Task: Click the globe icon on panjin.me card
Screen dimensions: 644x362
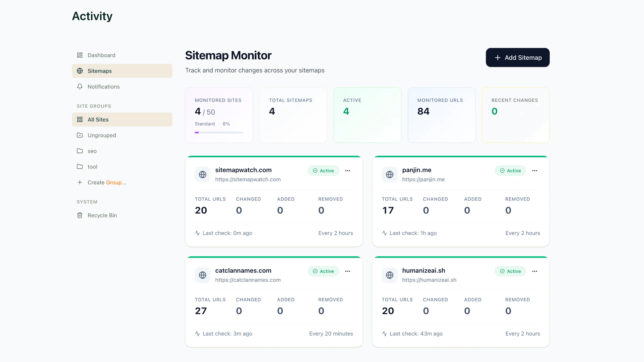Action: pyautogui.click(x=390, y=174)
